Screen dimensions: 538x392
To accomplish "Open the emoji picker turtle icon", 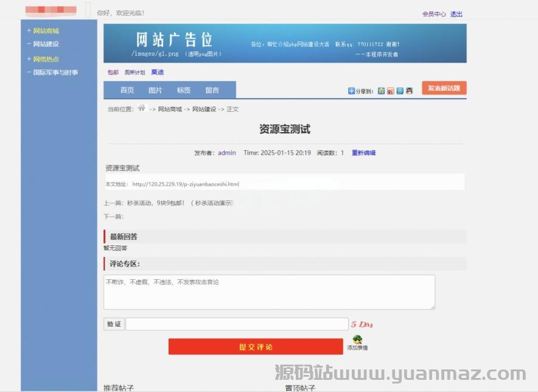I will pos(357,340).
